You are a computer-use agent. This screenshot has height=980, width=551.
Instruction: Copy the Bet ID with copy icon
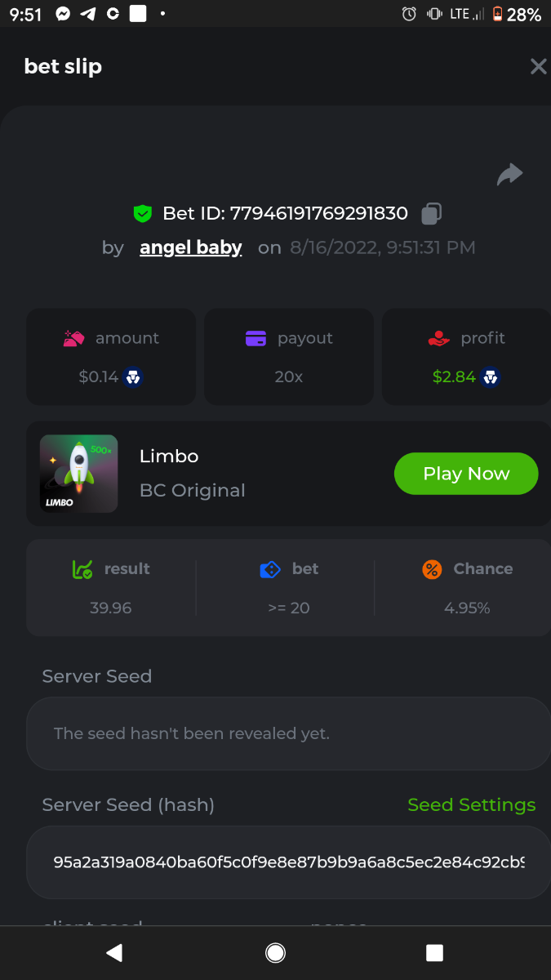tap(431, 214)
